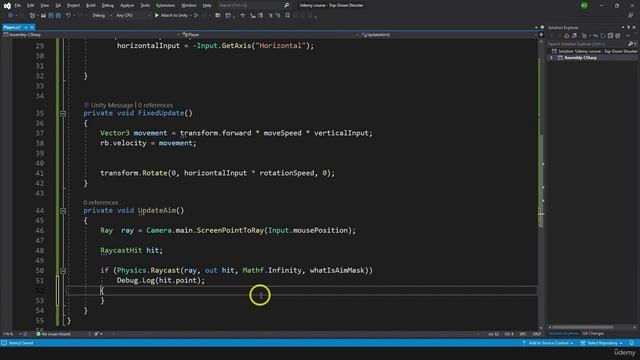
Task: Open the Extensions menu
Action: (165, 5)
